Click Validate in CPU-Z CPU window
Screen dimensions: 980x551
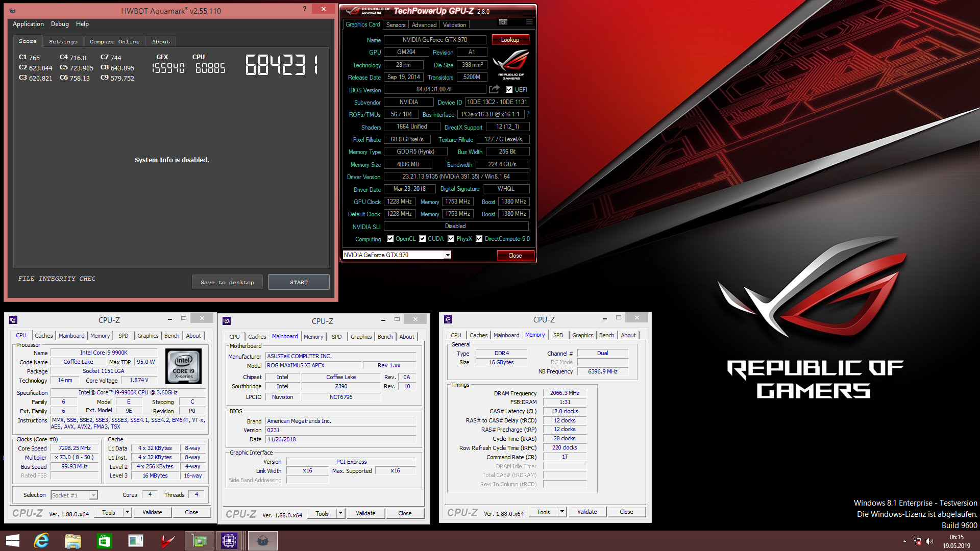(152, 512)
